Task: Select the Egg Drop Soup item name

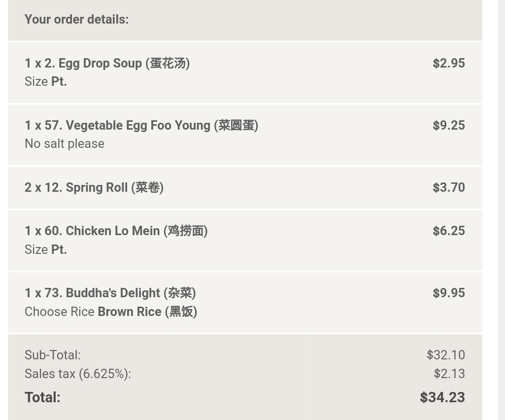Action: click(107, 63)
